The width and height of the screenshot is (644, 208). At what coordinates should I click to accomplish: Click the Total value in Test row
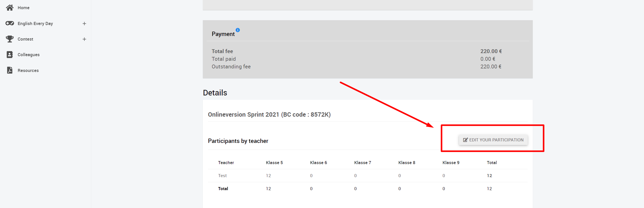pos(489,176)
